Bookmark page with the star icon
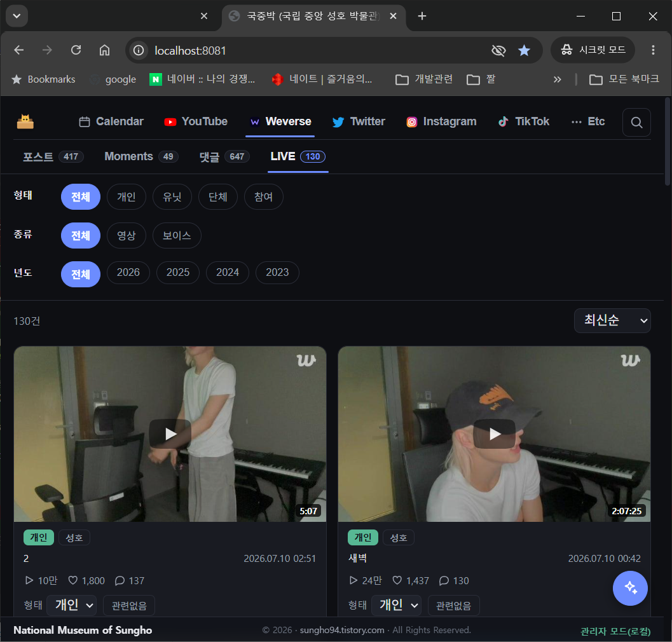The width and height of the screenshot is (672, 642). coord(524,51)
